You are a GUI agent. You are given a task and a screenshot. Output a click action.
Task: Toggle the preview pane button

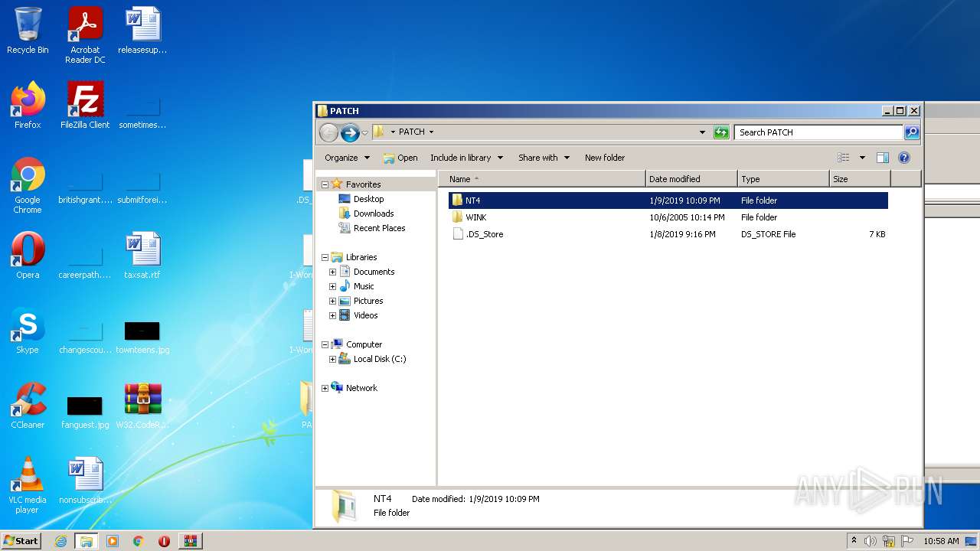click(883, 158)
